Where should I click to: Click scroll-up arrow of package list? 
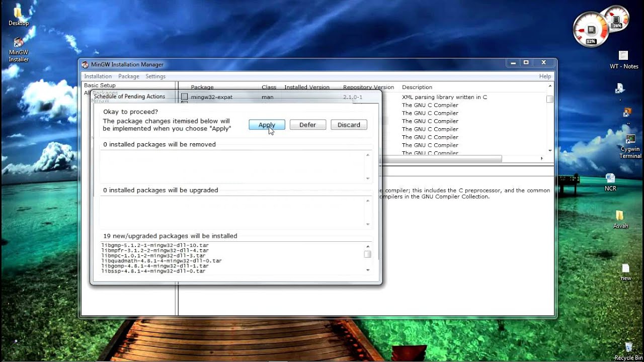tap(550, 86)
